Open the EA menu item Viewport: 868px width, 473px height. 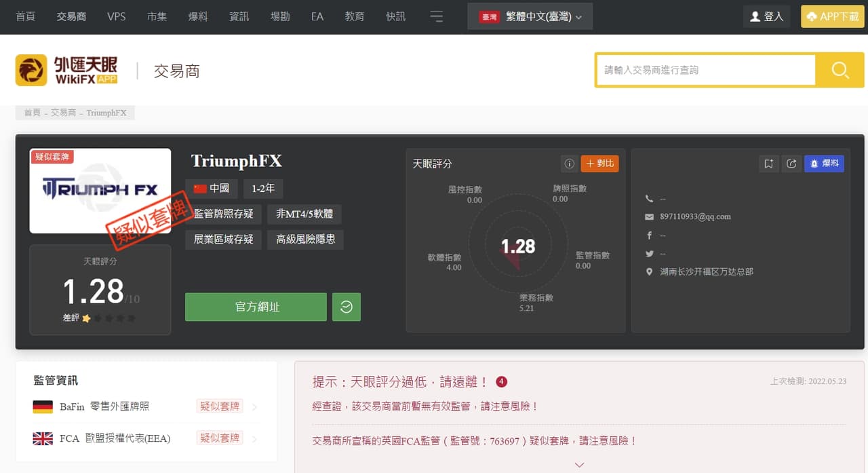point(317,17)
